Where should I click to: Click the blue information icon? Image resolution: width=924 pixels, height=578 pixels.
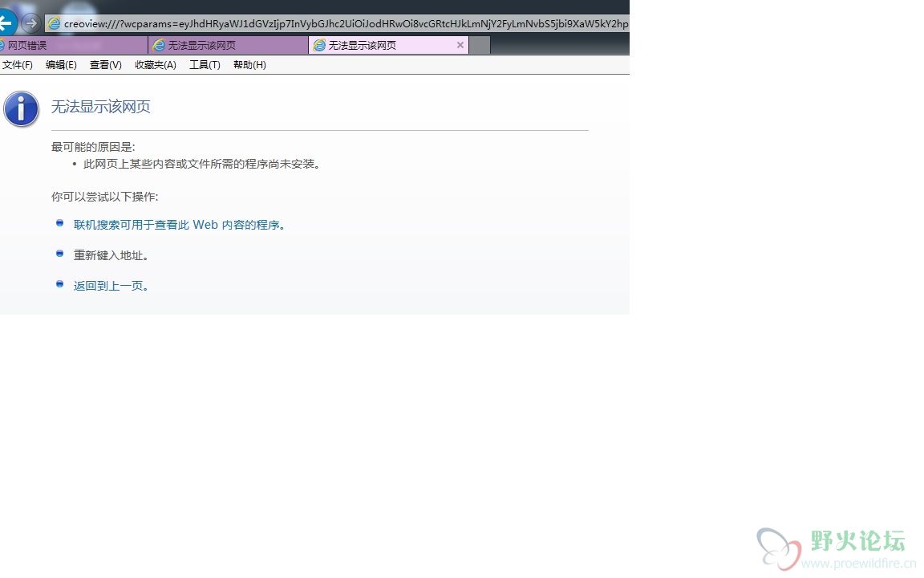21,109
